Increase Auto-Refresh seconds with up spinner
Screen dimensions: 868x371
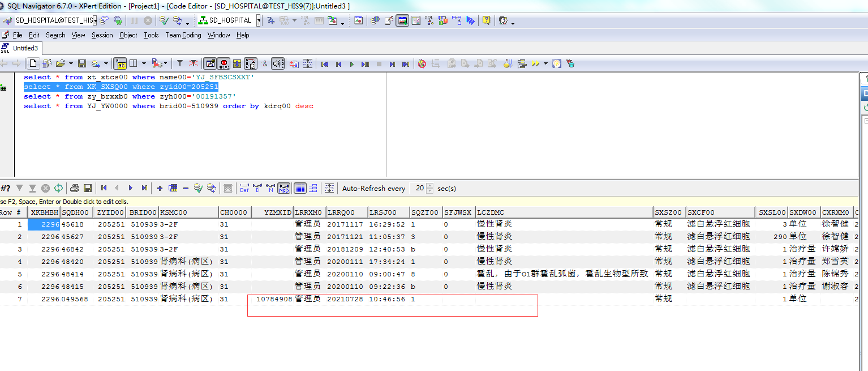(430, 186)
